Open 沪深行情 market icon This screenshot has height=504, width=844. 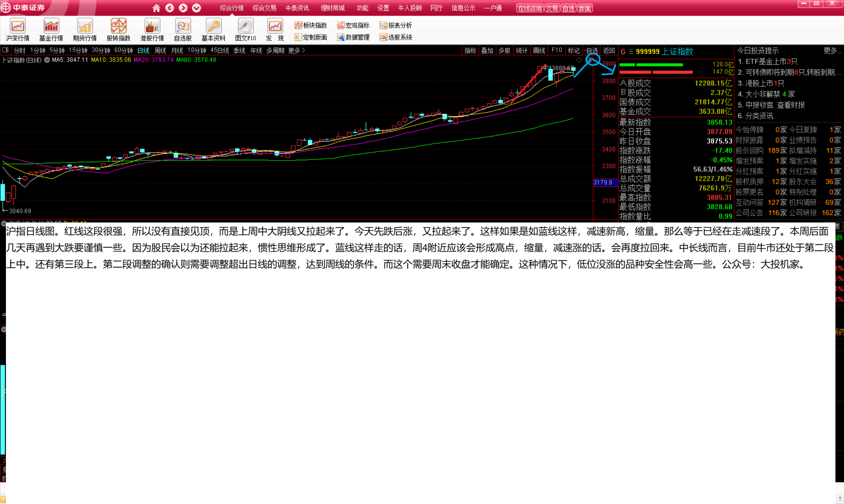pos(18,30)
